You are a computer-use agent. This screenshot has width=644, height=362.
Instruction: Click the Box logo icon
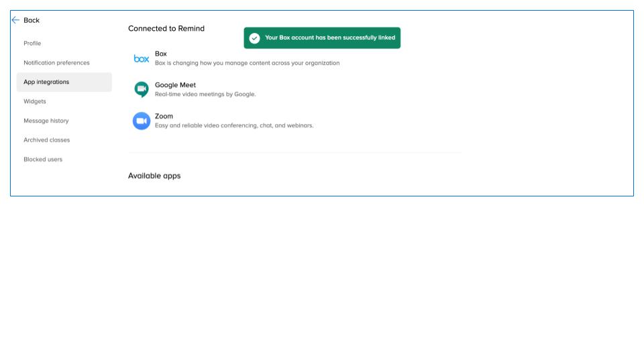pyautogui.click(x=142, y=59)
